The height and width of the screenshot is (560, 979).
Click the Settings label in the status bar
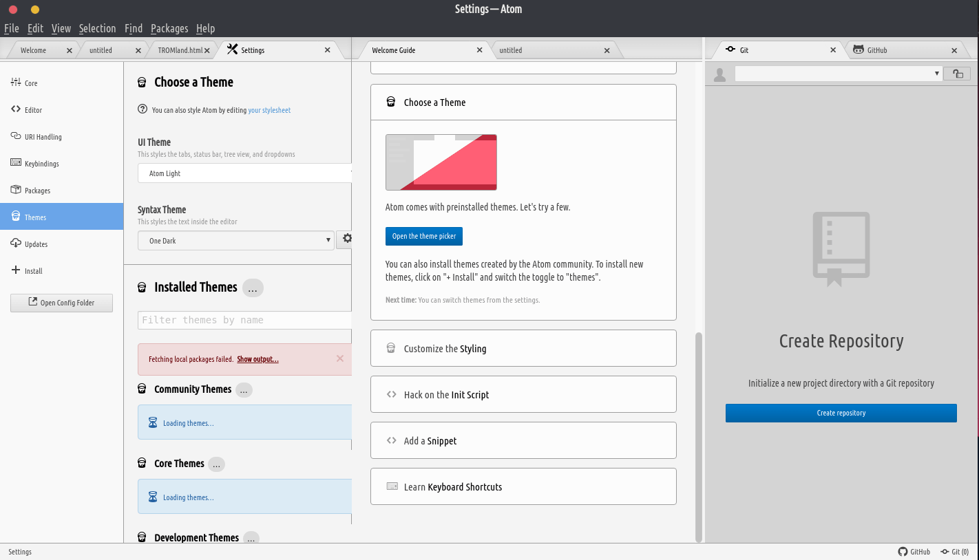point(20,552)
